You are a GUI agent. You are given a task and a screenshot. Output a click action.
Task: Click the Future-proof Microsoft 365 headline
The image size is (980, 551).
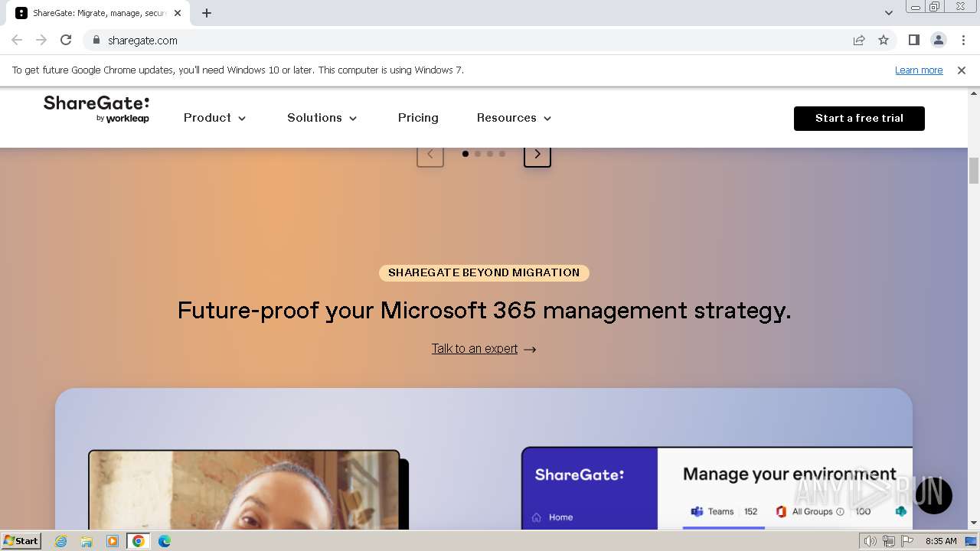click(484, 310)
